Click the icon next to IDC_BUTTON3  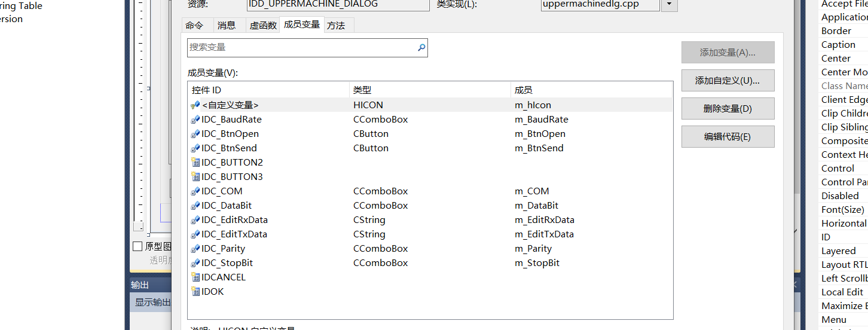pos(195,177)
